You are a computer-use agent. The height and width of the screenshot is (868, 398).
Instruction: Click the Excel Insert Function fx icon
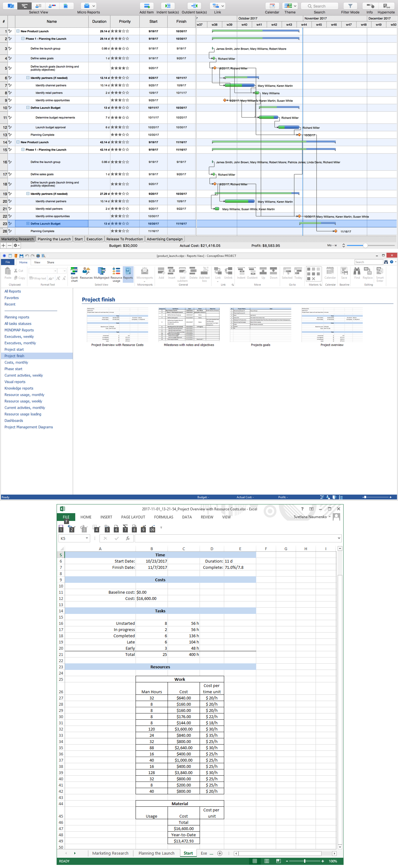(x=128, y=538)
